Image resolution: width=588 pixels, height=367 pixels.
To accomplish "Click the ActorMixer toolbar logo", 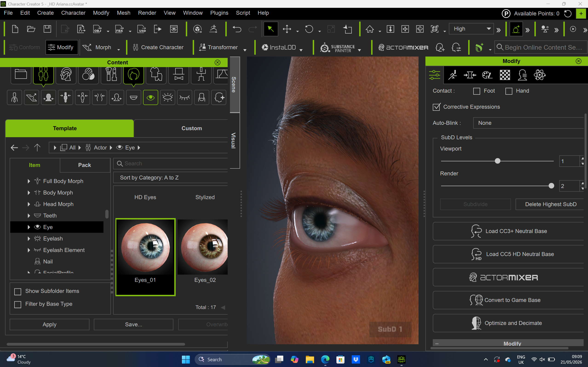I will click(x=403, y=47).
